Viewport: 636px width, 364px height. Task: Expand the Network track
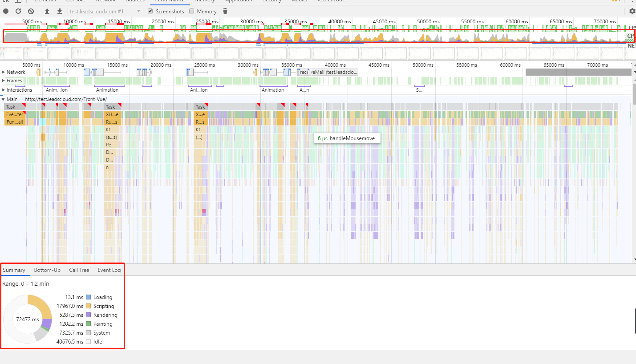pyautogui.click(x=4, y=72)
